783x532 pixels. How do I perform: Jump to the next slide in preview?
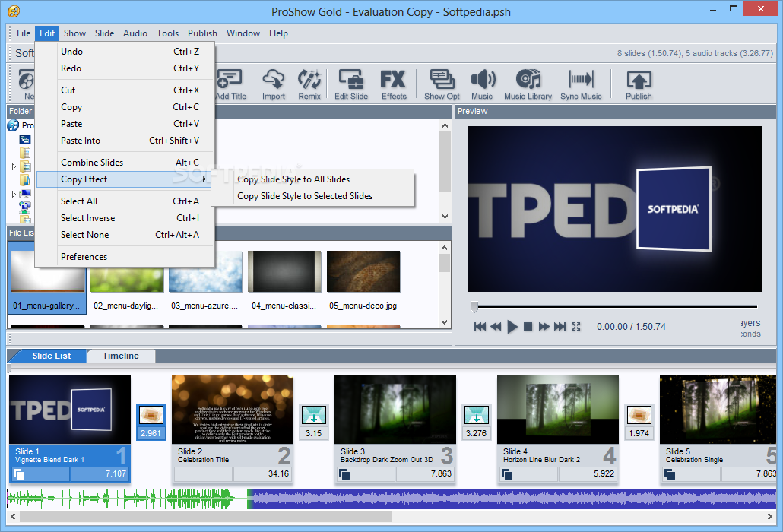pyautogui.click(x=560, y=326)
